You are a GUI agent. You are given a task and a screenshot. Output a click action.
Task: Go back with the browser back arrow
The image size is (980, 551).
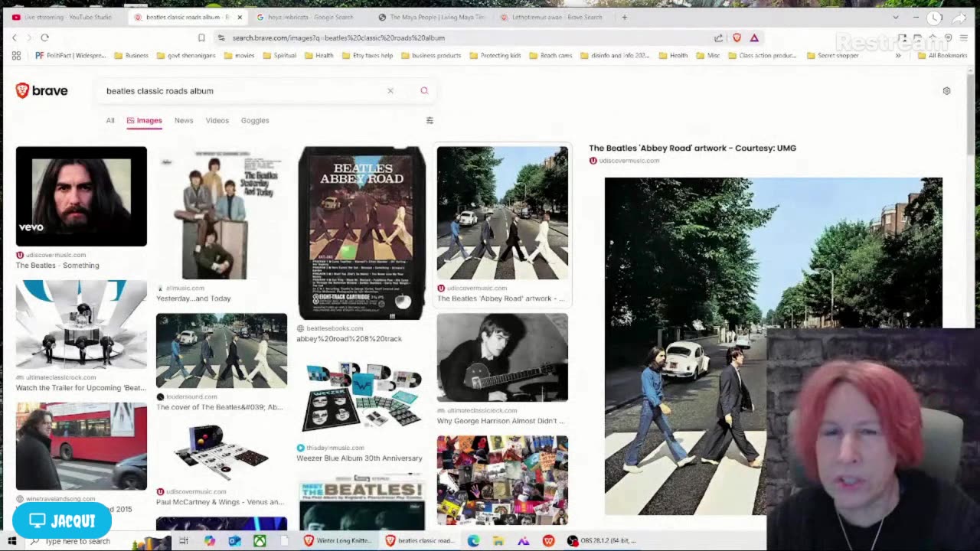pyautogui.click(x=14, y=37)
